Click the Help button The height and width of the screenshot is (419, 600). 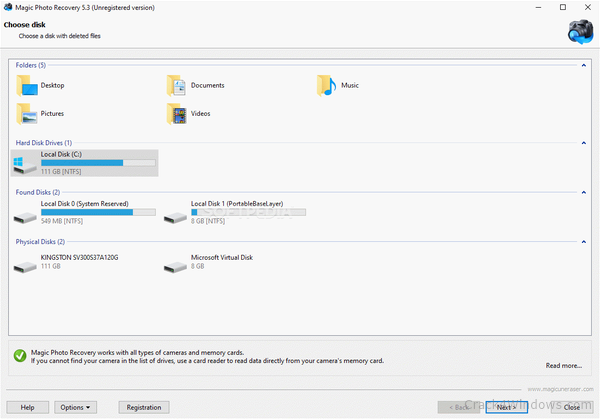tap(28, 407)
